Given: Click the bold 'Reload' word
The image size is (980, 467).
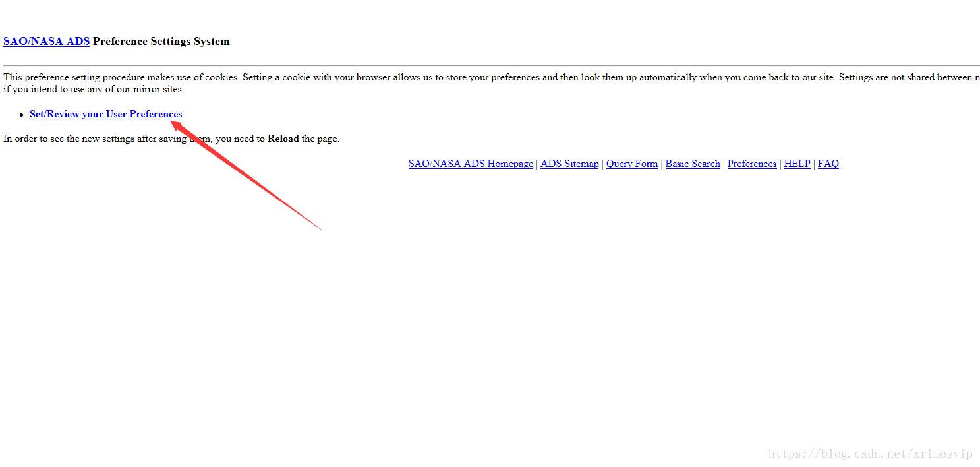Looking at the screenshot, I should click(283, 139).
